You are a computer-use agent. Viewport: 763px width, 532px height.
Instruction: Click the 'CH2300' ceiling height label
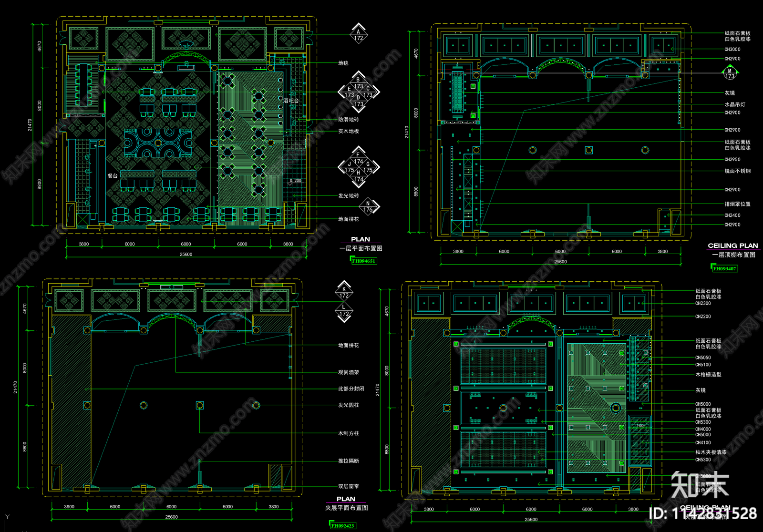703,303
